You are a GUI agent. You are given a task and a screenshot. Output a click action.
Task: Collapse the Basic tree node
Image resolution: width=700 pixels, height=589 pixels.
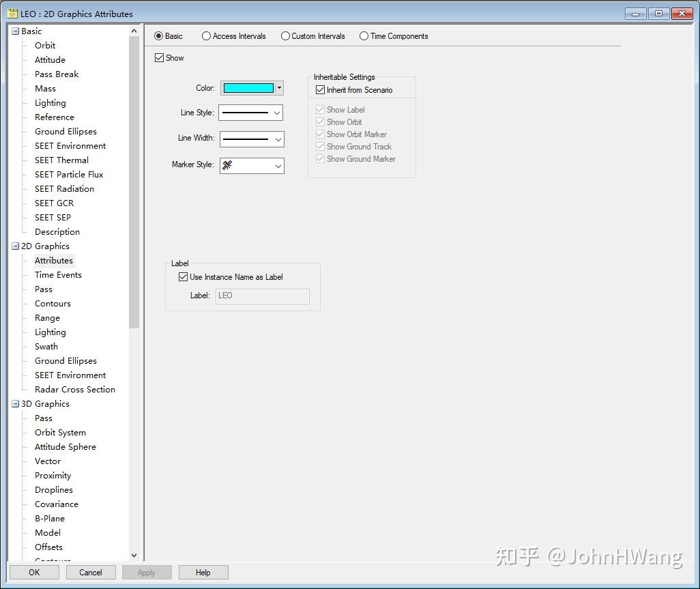15,31
